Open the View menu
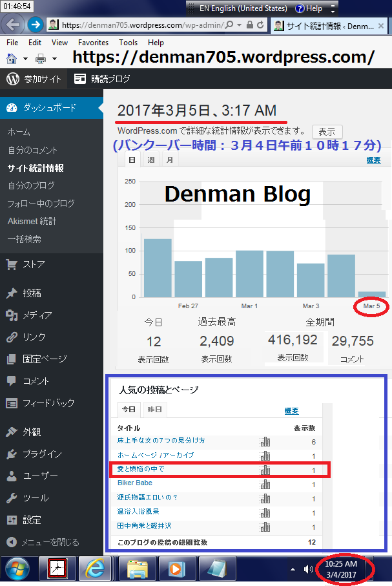Screen dimensions: 392x586 (59, 43)
